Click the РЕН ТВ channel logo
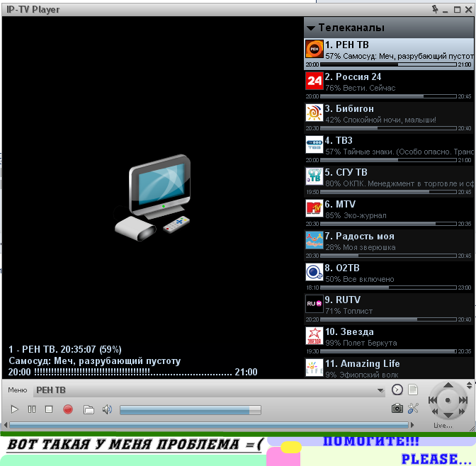This screenshot has height=466, width=476. 314,49
